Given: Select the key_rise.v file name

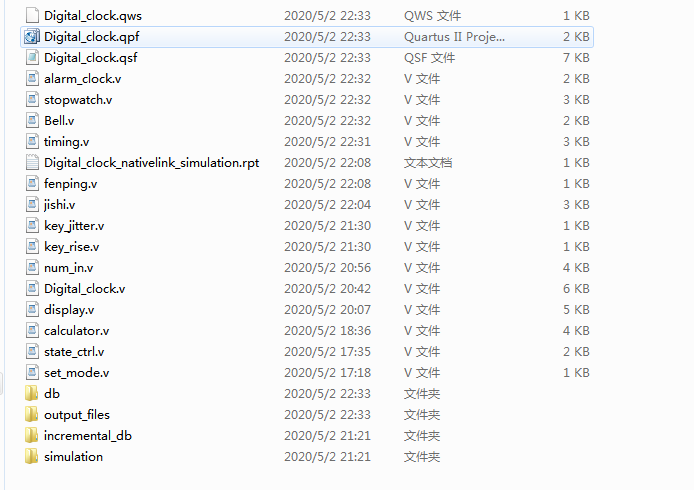Looking at the screenshot, I should [x=71, y=247].
